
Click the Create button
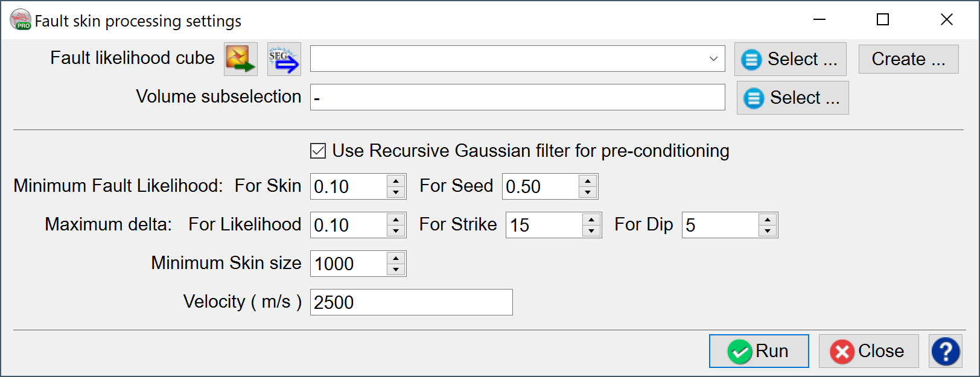(x=908, y=59)
